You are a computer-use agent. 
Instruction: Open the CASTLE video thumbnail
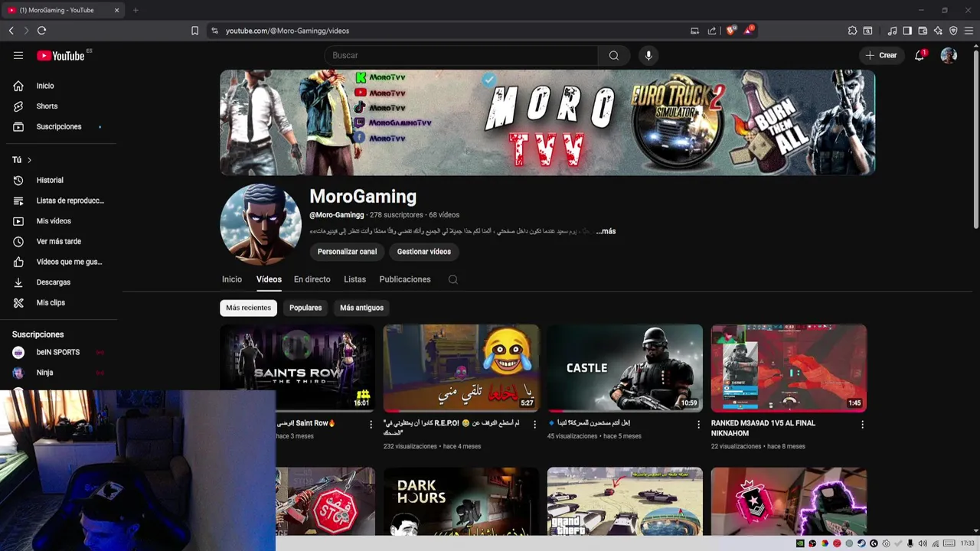point(625,368)
